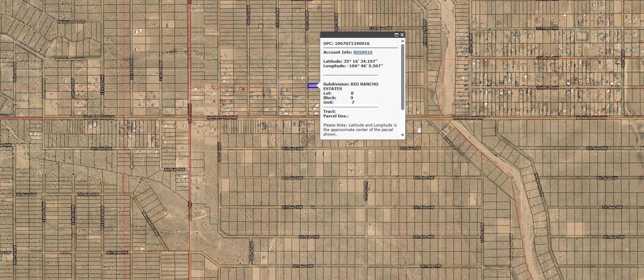This screenshot has width=644, height=280.
Task: Click the 22nd St NW street label
Action: click(132, 73)
